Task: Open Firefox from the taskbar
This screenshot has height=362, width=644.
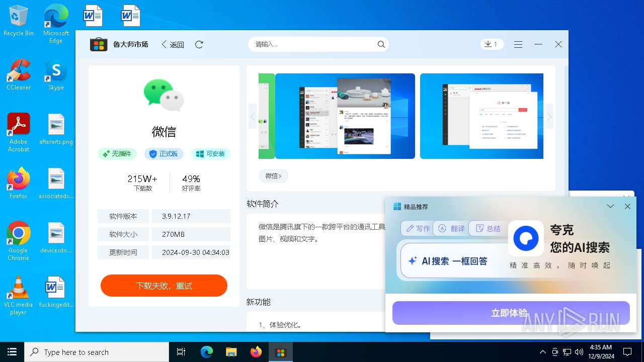Action: click(x=256, y=352)
